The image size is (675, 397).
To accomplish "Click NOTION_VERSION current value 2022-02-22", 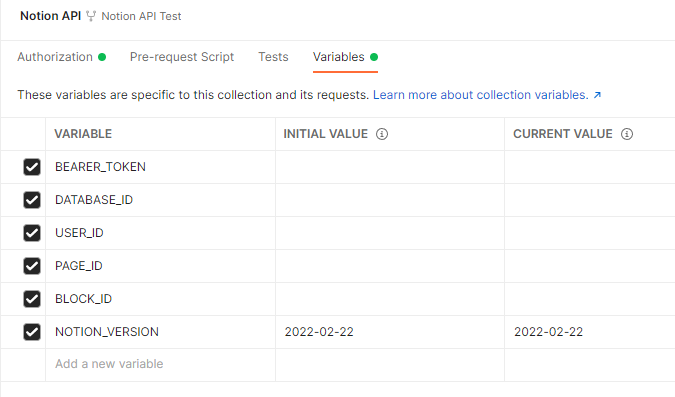I will click(548, 332).
